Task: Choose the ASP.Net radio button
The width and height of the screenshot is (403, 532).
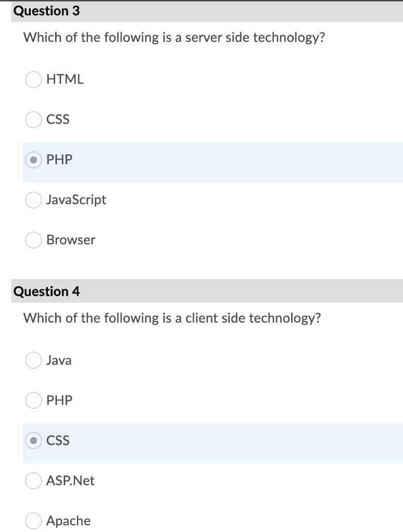Action: click(33, 481)
